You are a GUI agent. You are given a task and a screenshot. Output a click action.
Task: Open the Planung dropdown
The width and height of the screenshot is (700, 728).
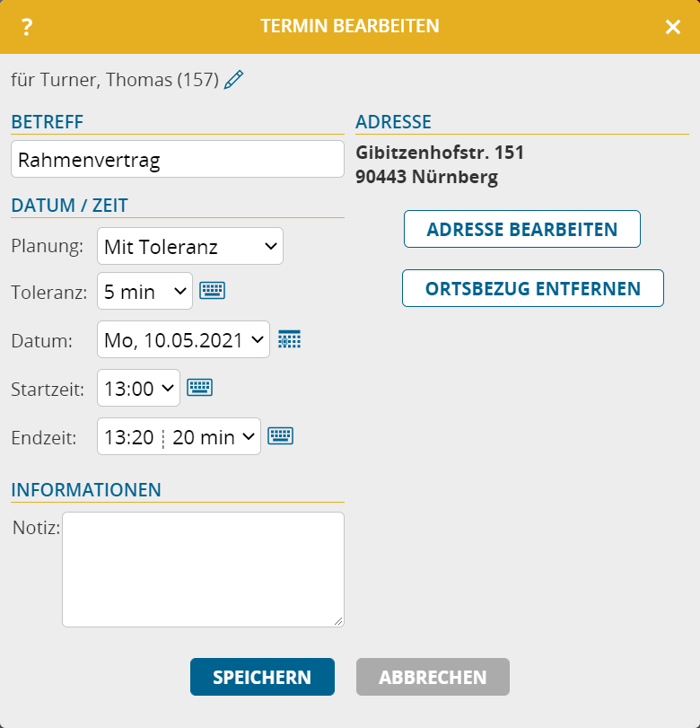tap(189, 246)
